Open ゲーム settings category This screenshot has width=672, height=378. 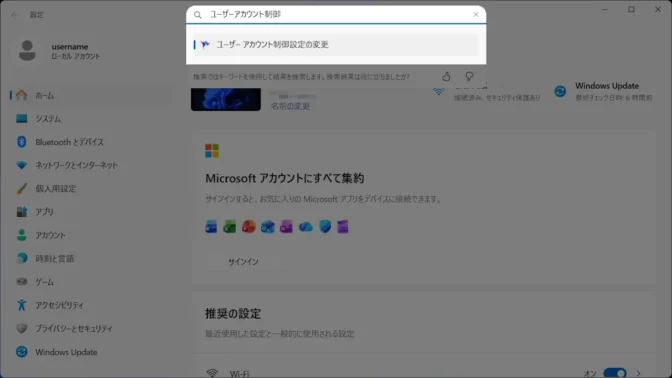[x=91, y=282]
